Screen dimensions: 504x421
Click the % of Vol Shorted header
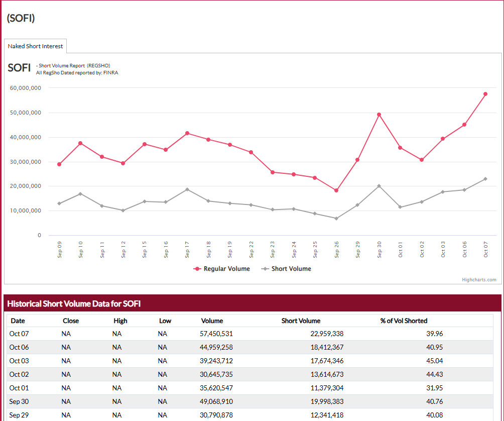404,321
